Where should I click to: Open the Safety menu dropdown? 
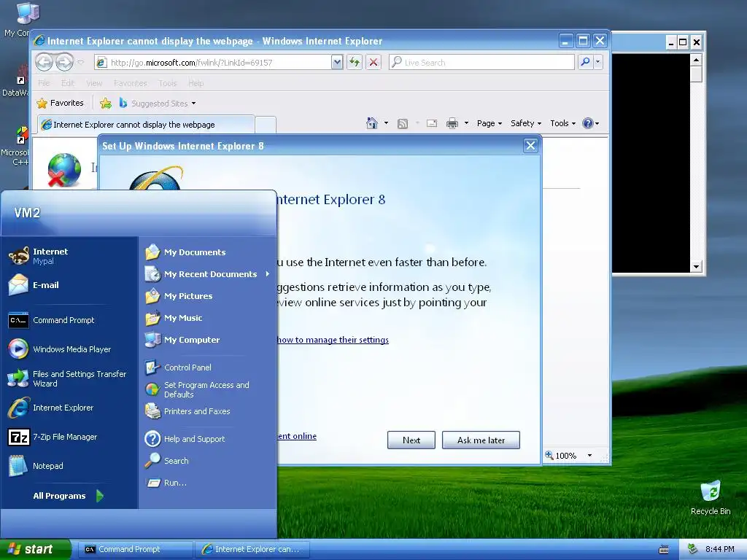coord(526,123)
